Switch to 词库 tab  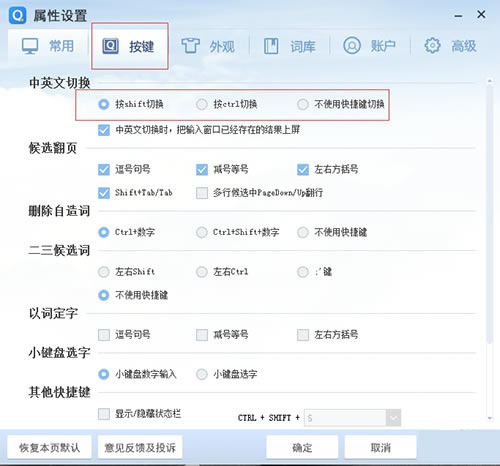coord(289,46)
